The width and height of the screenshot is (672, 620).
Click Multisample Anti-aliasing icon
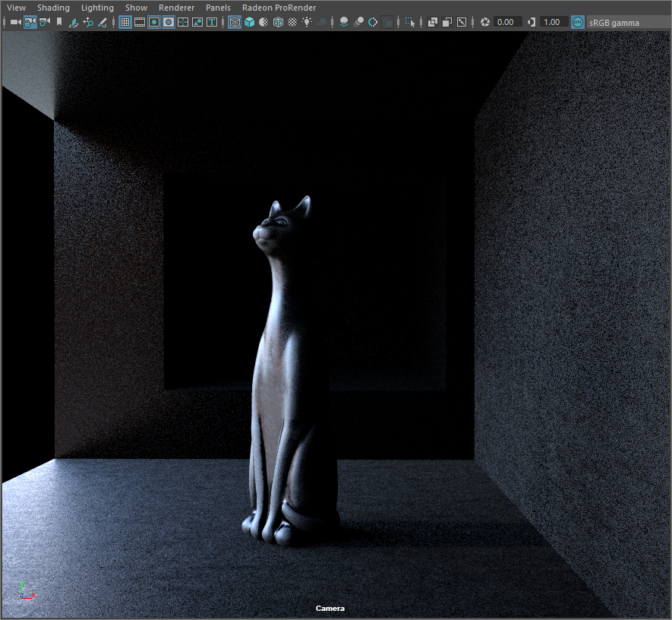tap(373, 22)
